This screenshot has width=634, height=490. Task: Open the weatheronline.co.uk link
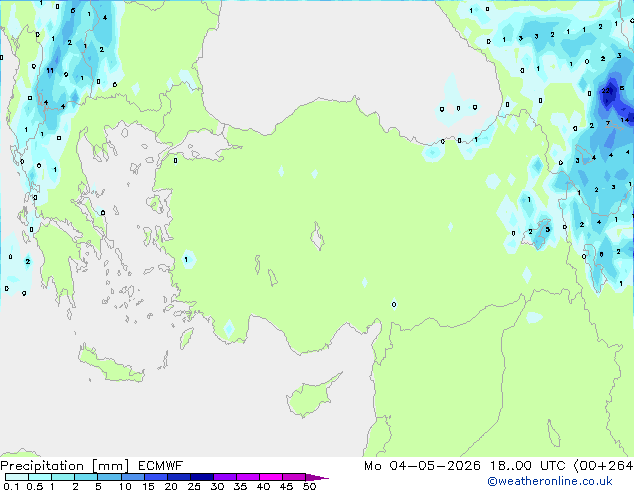point(550,481)
